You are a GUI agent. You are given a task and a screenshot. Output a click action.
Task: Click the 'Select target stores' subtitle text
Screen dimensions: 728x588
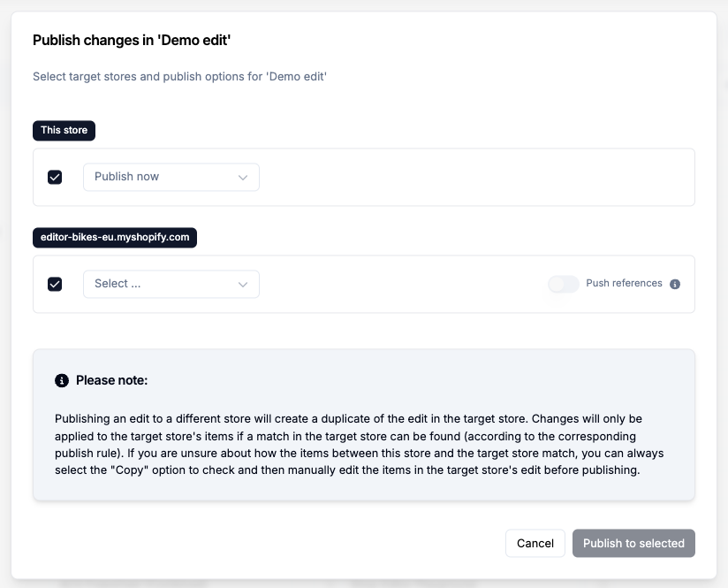tap(180, 77)
